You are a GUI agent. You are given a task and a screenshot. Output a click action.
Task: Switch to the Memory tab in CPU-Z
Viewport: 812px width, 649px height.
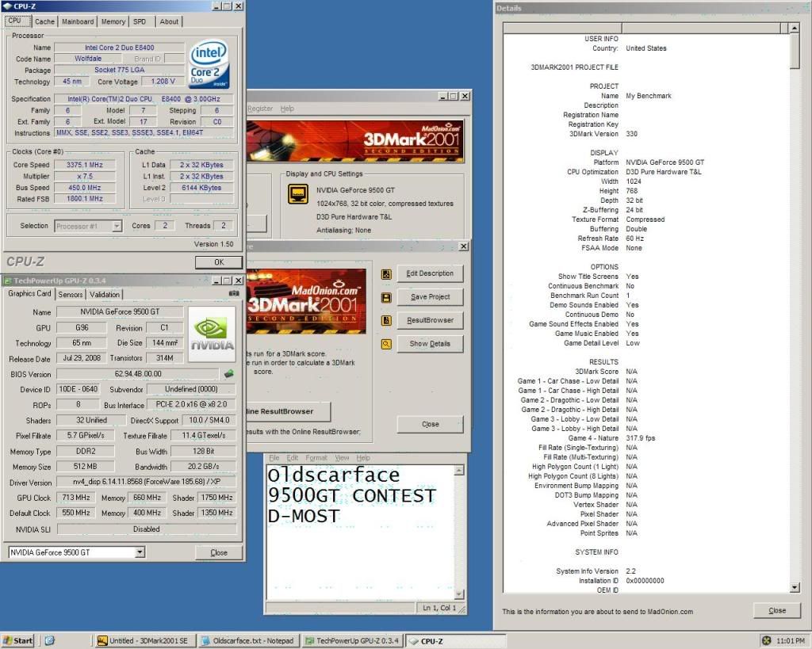click(x=113, y=21)
